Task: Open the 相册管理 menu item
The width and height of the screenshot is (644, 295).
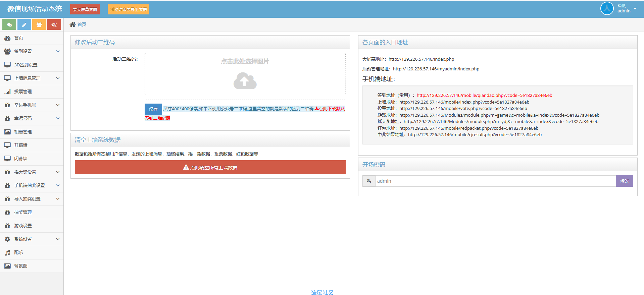Action: (x=32, y=132)
